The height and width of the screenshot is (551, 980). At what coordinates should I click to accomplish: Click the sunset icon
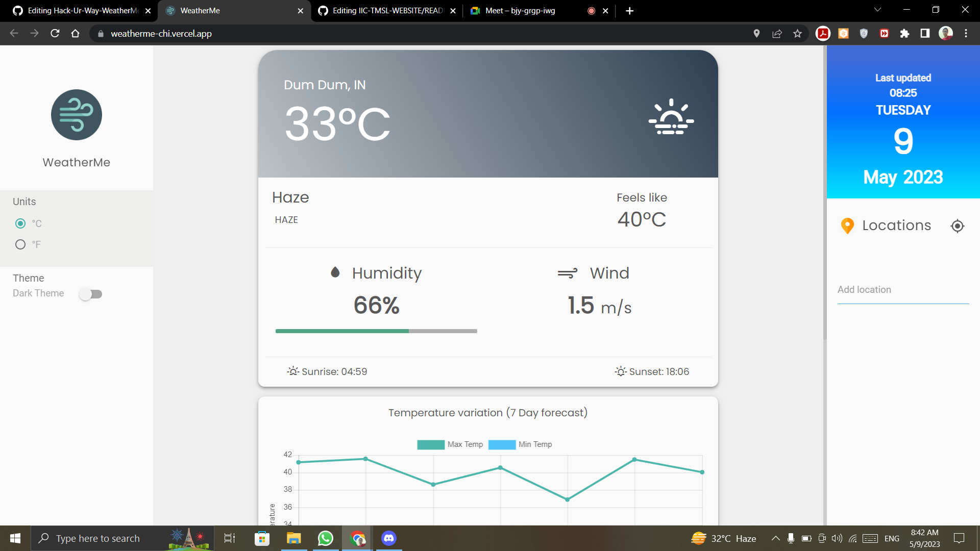pyautogui.click(x=620, y=371)
